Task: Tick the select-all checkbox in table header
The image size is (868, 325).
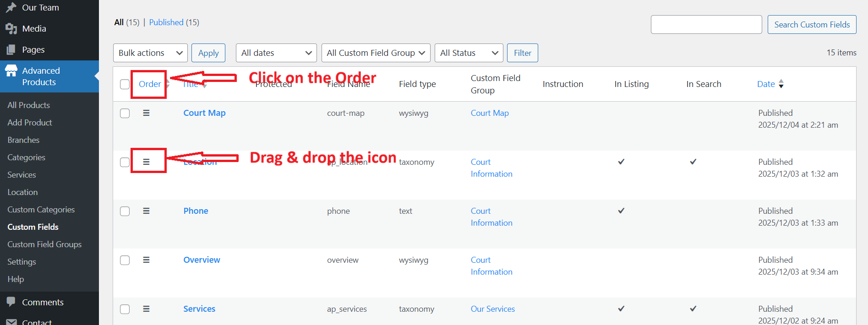Action: point(125,84)
